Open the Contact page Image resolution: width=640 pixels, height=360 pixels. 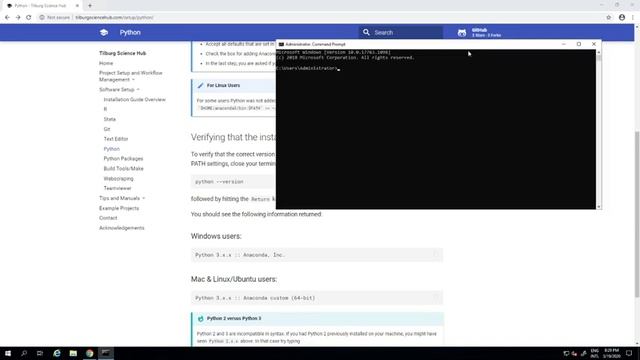coord(108,218)
